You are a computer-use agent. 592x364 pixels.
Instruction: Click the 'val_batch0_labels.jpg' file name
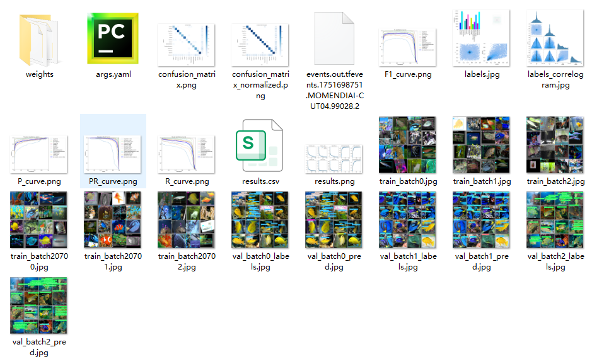point(260,261)
